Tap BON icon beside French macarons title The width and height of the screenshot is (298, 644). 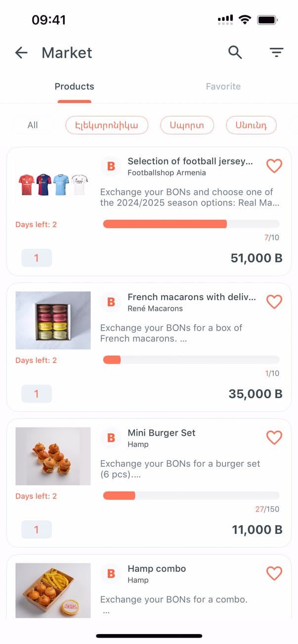pos(111,302)
